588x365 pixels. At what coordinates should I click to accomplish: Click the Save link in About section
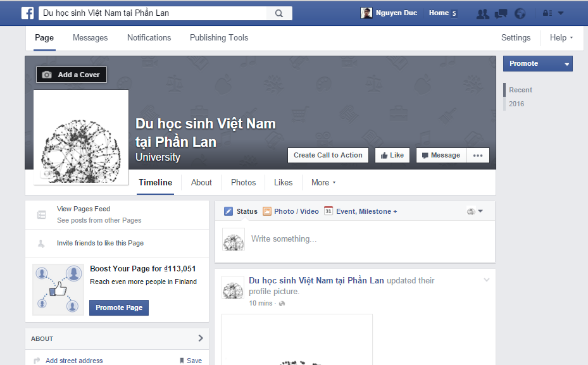pyautogui.click(x=194, y=361)
